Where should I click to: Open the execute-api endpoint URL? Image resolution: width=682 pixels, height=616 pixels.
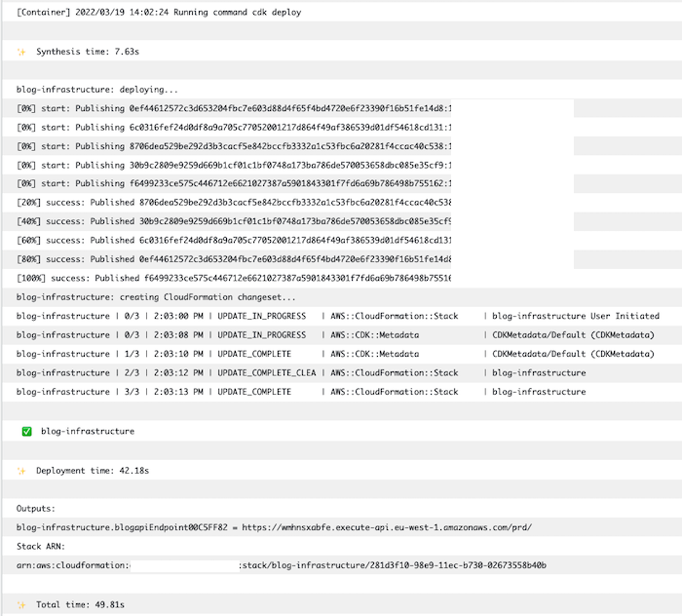(387, 527)
